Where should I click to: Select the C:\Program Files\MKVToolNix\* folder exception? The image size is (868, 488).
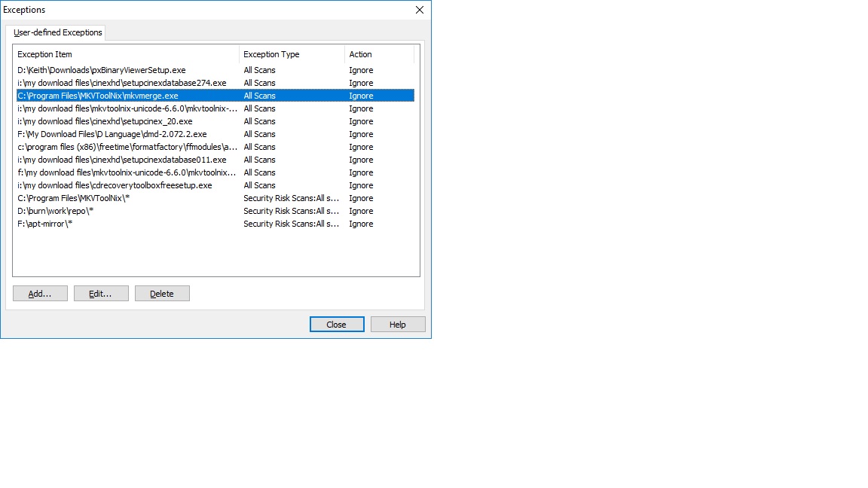(74, 198)
